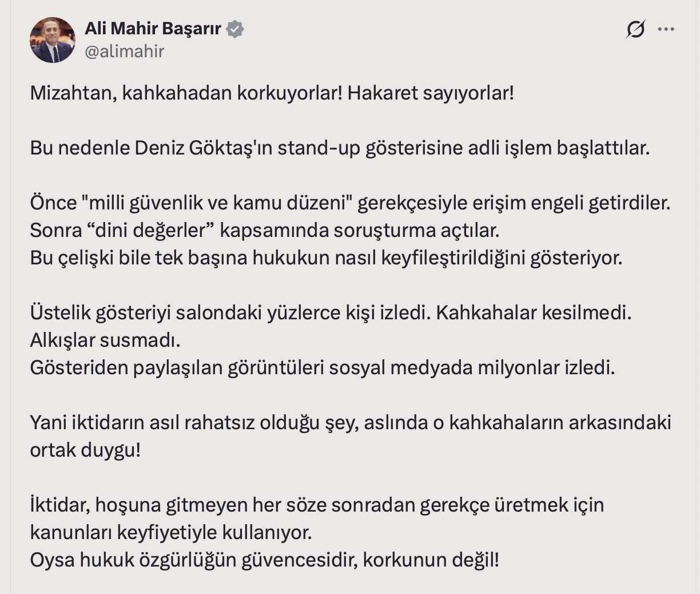Viewport: 700px width, 594px height.
Task: Click the line starting "İktidar, hoşuna gitmeyen"
Action: (x=317, y=505)
